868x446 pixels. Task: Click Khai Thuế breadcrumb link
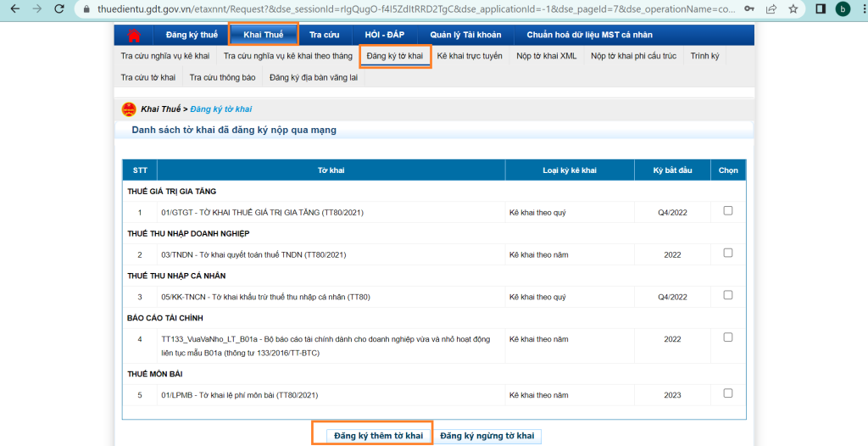point(160,109)
